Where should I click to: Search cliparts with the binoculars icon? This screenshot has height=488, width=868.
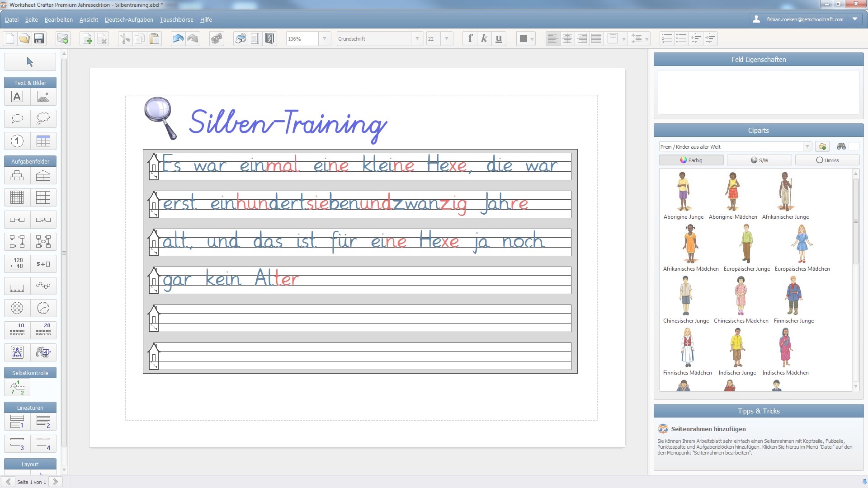click(841, 147)
